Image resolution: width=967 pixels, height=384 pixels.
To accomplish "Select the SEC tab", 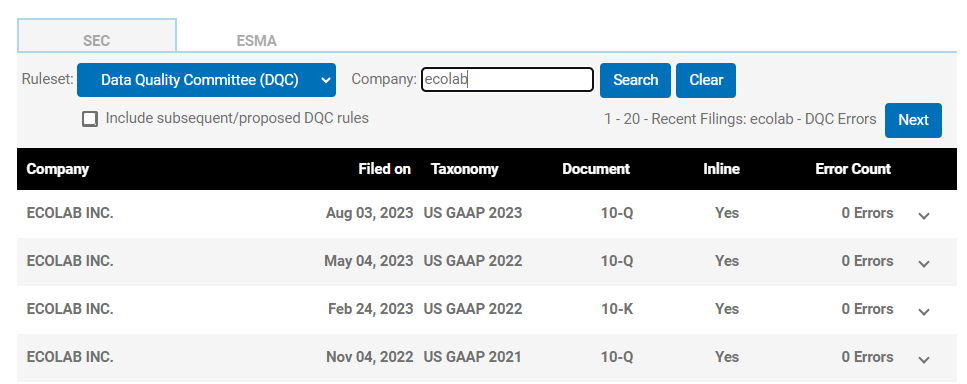I will (x=96, y=41).
